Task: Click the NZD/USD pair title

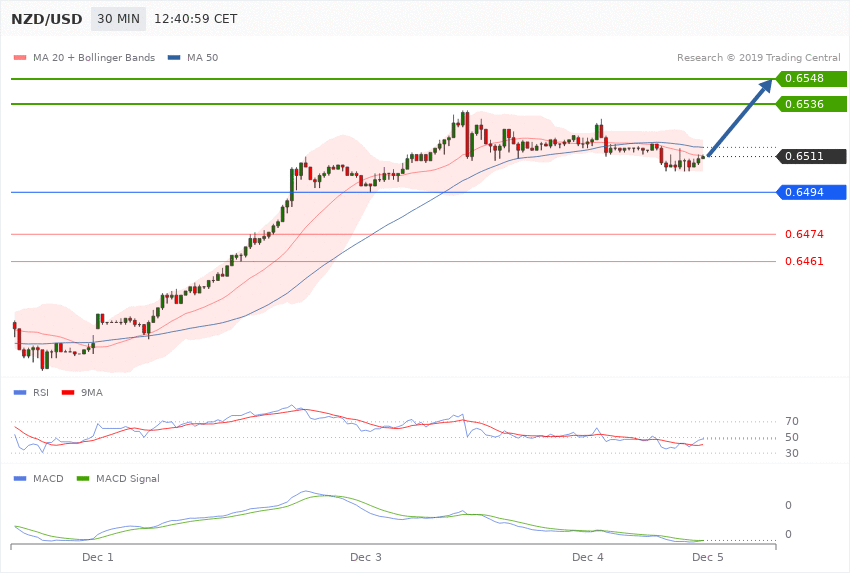Action: point(47,19)
